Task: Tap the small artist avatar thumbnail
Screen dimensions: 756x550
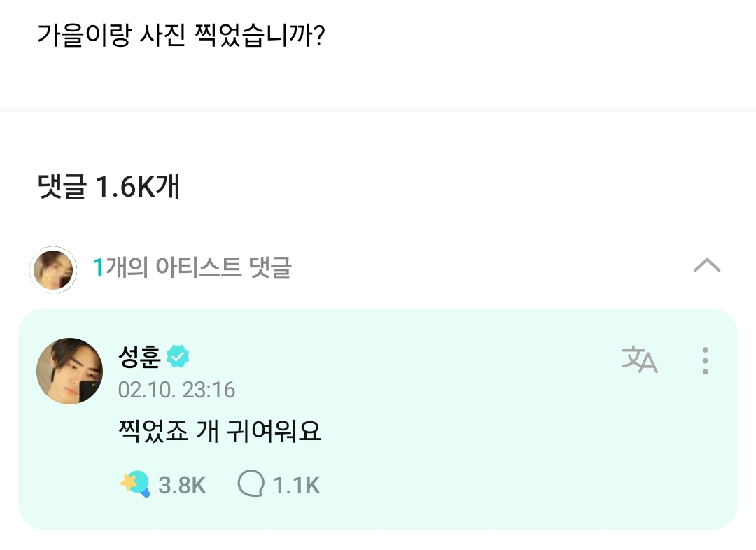Action: tap(53, 269)
